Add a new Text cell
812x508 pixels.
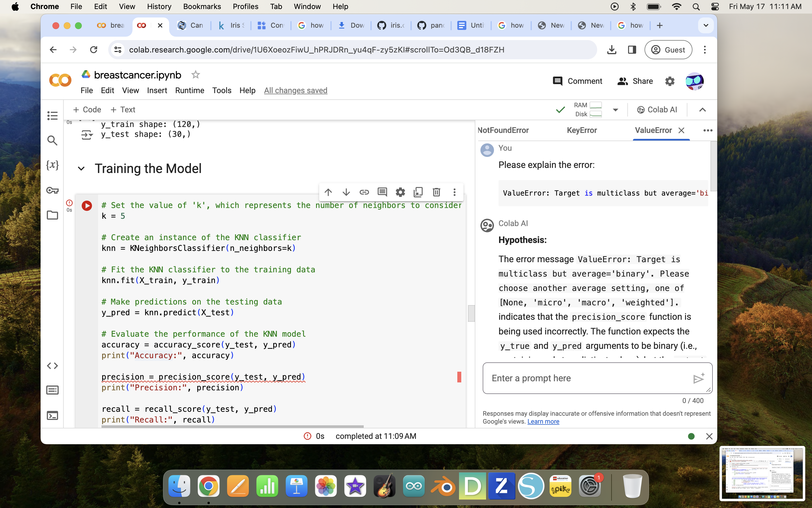tap(123, 110)
